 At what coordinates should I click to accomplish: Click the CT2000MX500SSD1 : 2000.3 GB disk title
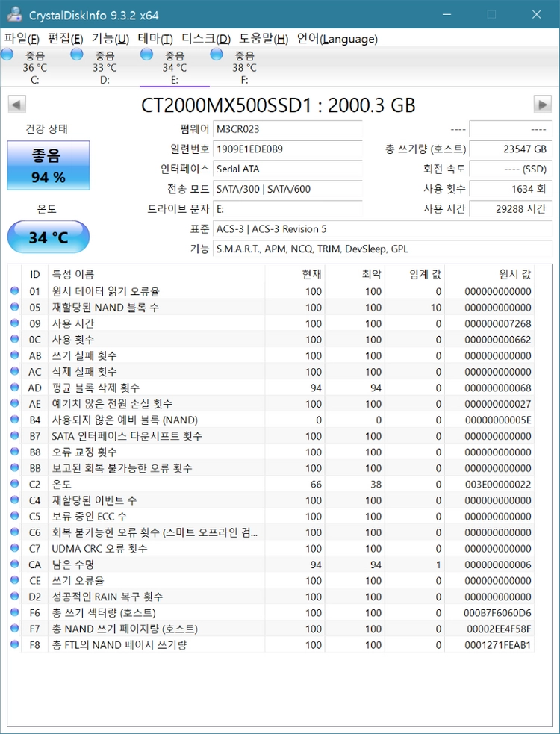click(278, 105)
